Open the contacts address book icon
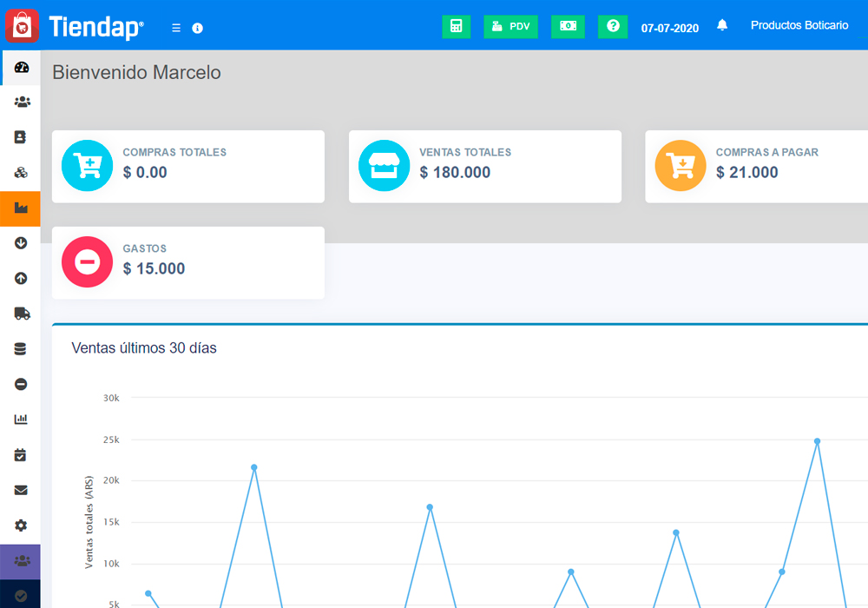The image size is (868, 608). [21, 137]
